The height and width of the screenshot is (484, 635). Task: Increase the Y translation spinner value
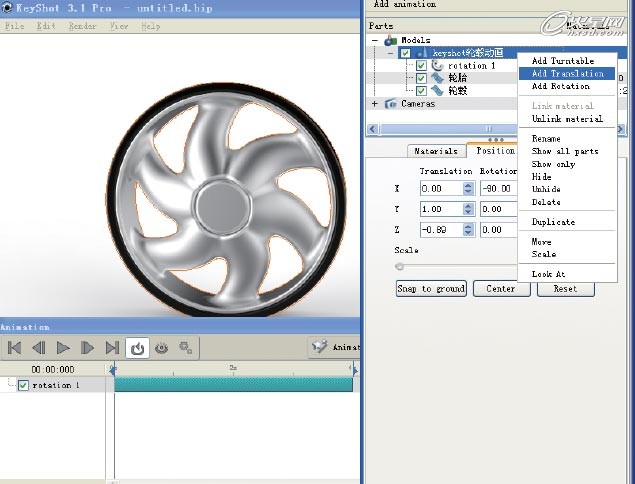[468, 205]
